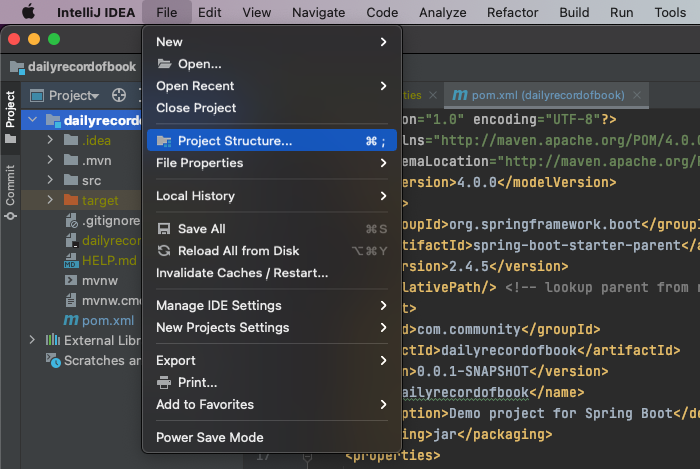
Task: Expand the Open Recent submenu
Action: tap(271, 86)
